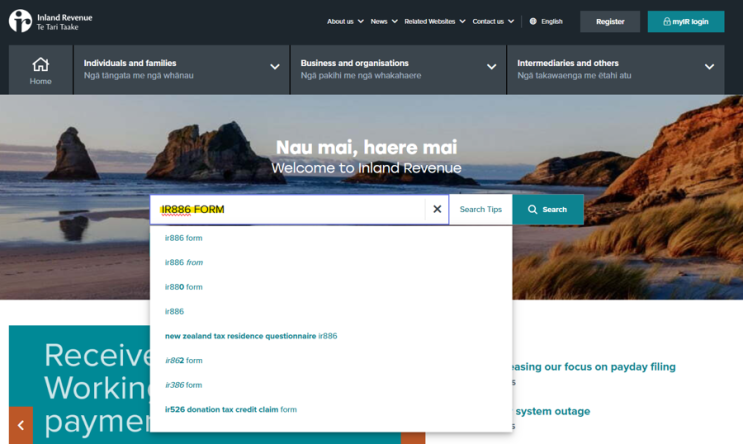The image size is (743, 444).
Task: Open Intermediaries and others section
Action: [x=616, y=70]
